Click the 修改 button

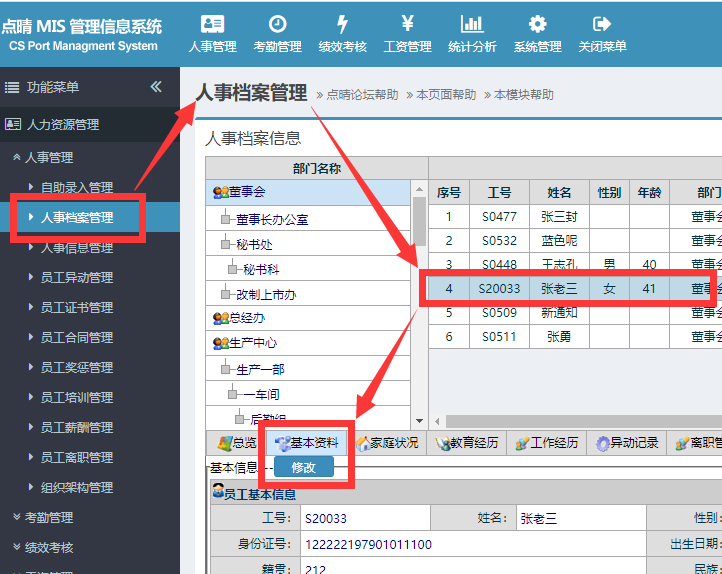(303, 467)
